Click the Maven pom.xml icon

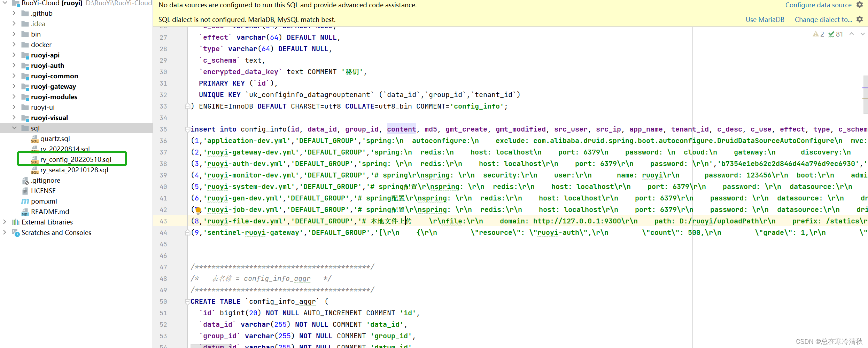coord(25,201)
